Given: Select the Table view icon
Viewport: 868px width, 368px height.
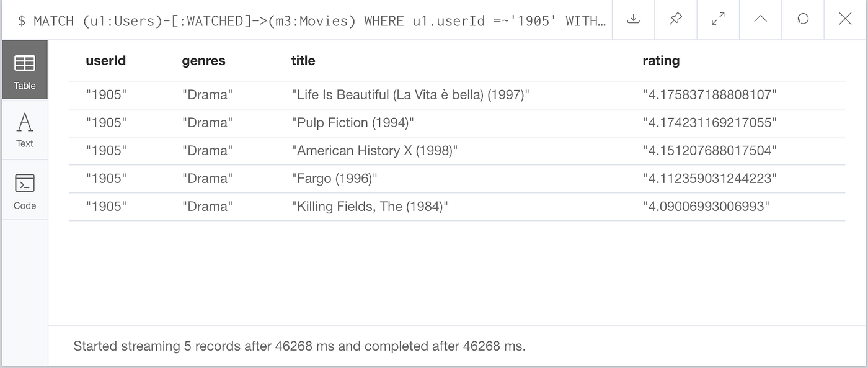Looking at the screenshot, I should point(24,70).
